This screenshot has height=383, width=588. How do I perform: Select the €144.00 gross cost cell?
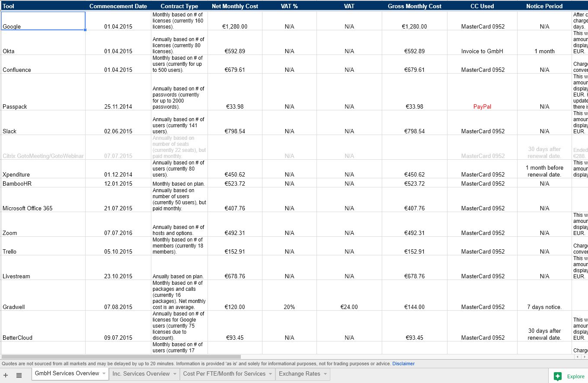tap(415, 295)
